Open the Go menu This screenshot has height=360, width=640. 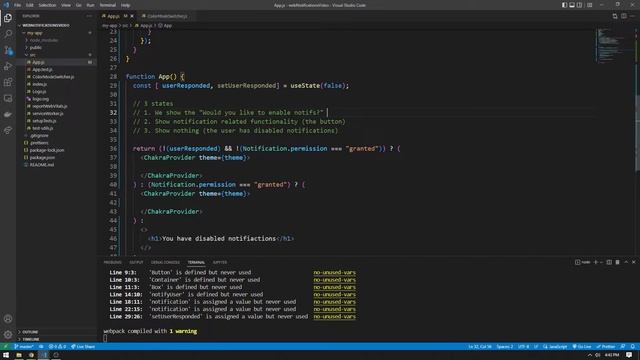click(x=79, y=5)
